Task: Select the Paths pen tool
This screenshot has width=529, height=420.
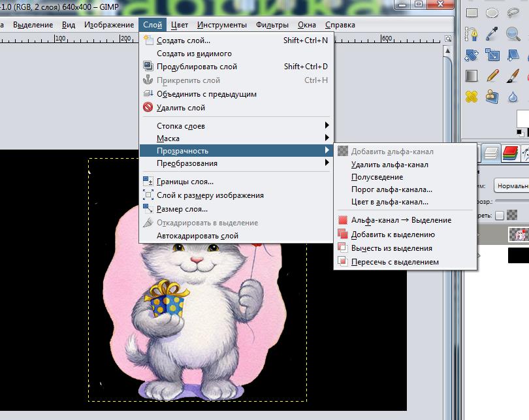Action: pos(472,34)
